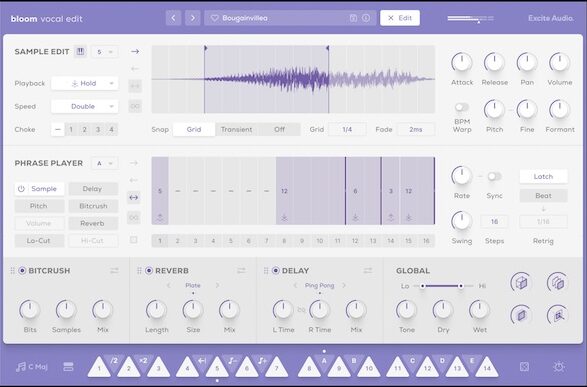This screenshot has width=587, height=387.
Task: Click the lower-left cube macro icon in Global
Action: click(521, 315)
